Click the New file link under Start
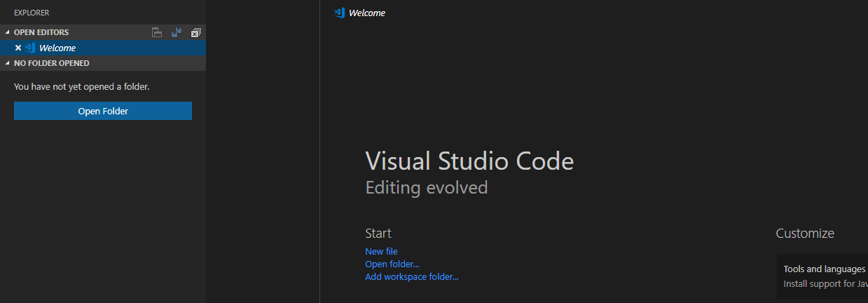The height and width of the screenshot is (303, 868). click(381, 251)
